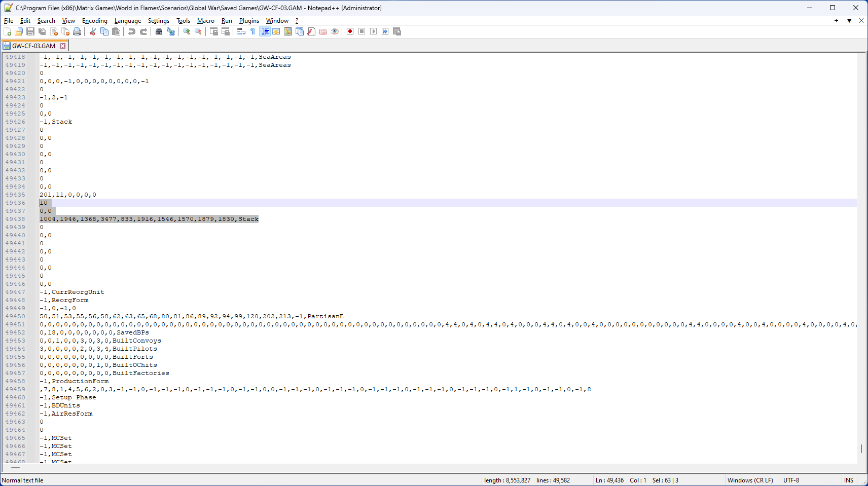The image size is (868, 486).
Task: Click the Print toolbar icon
Action: (77, 31)
